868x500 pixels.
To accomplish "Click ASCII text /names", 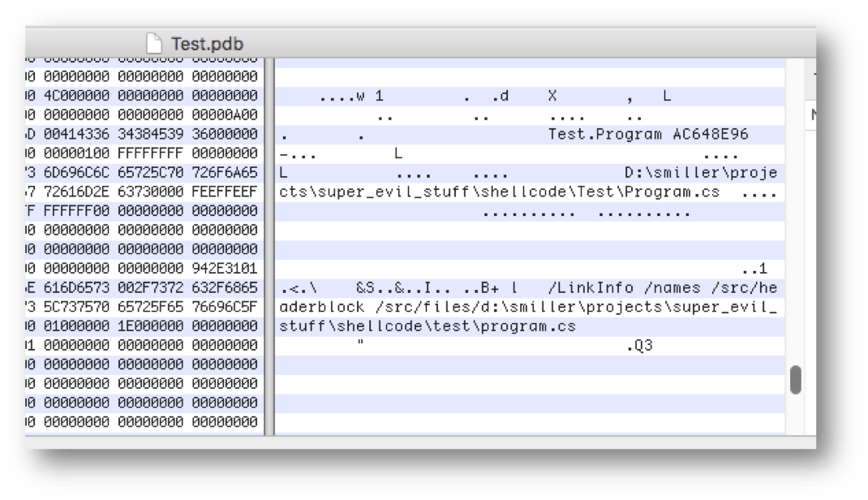I will click(x=672, y=288).
